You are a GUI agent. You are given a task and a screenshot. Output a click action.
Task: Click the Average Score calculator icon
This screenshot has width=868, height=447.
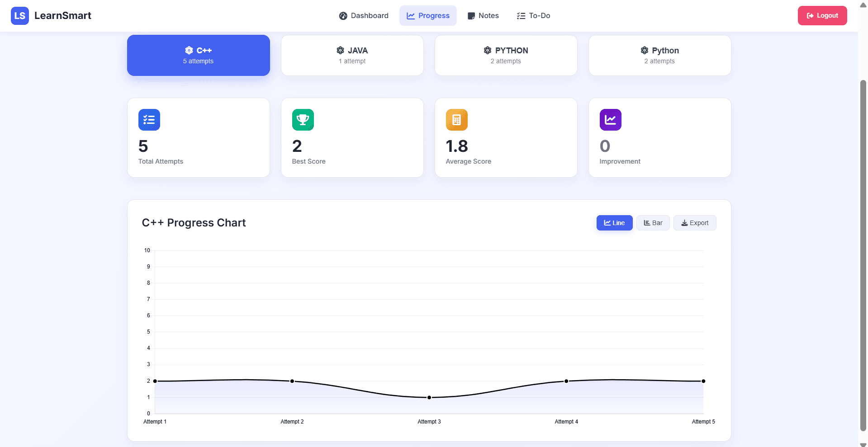click(x=457, y=120)
